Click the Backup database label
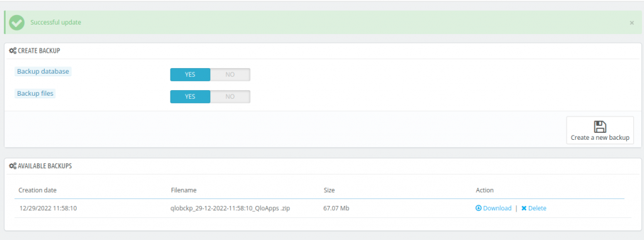Viewport: 644px width, 240px height. 43,71
